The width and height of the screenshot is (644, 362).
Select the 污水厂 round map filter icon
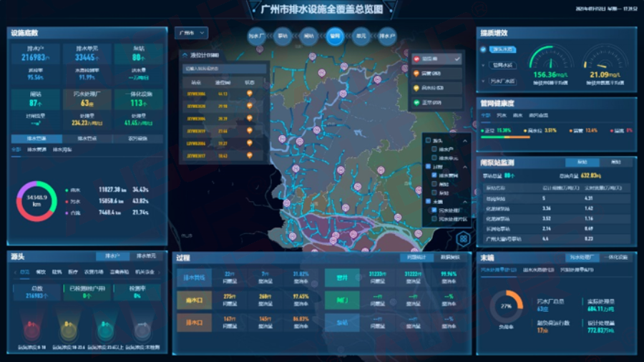click(x=256, y=35)
